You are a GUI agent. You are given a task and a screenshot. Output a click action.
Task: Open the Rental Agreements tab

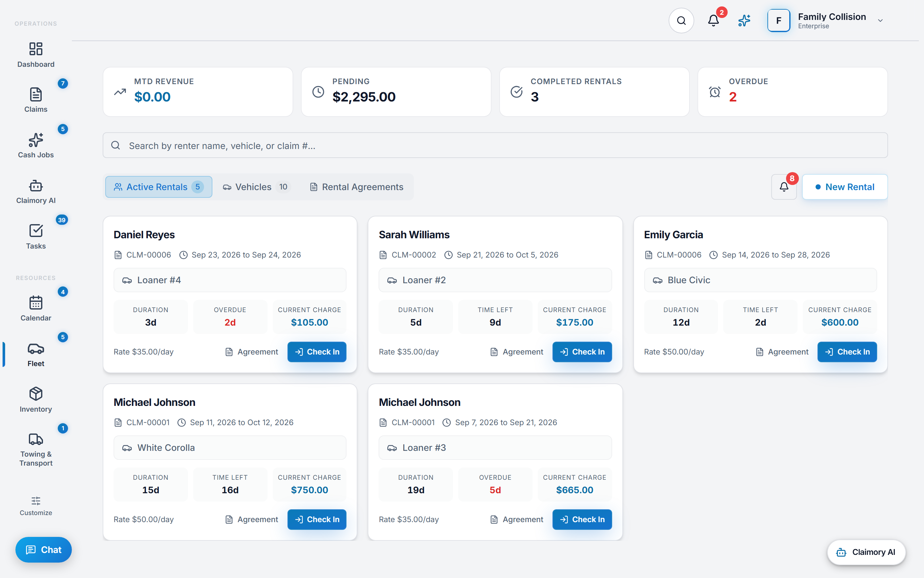click(x=357, y=187)
